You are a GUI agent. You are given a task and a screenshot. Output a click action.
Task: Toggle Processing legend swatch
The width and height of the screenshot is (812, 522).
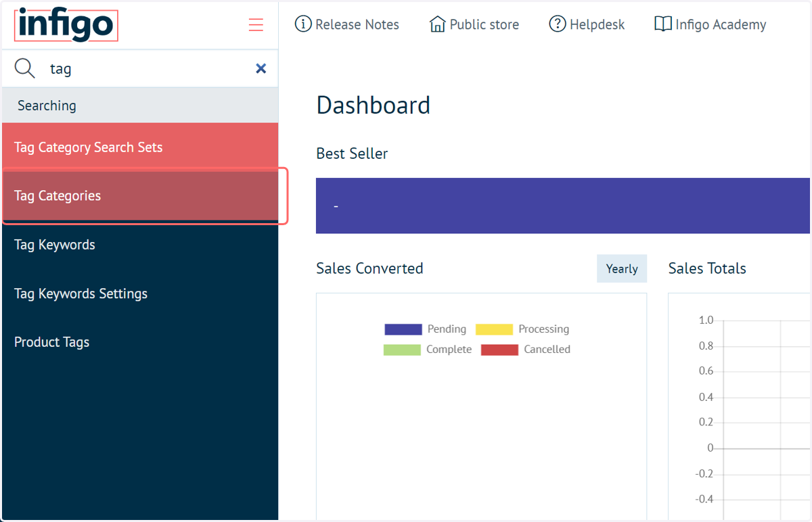(x=494, y=329)
